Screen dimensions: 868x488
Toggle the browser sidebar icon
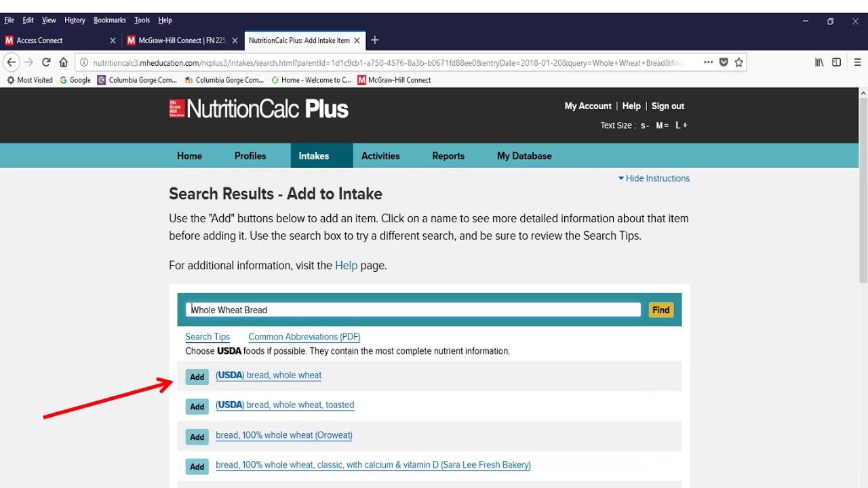(x=837, y=62)
